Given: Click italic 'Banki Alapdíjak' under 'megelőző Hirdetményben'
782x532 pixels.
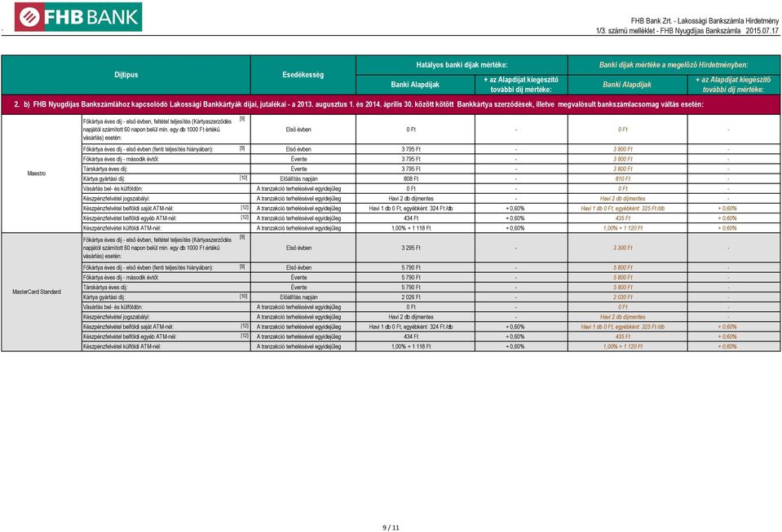Looking at the screenshot, I should tap(627, 85).
